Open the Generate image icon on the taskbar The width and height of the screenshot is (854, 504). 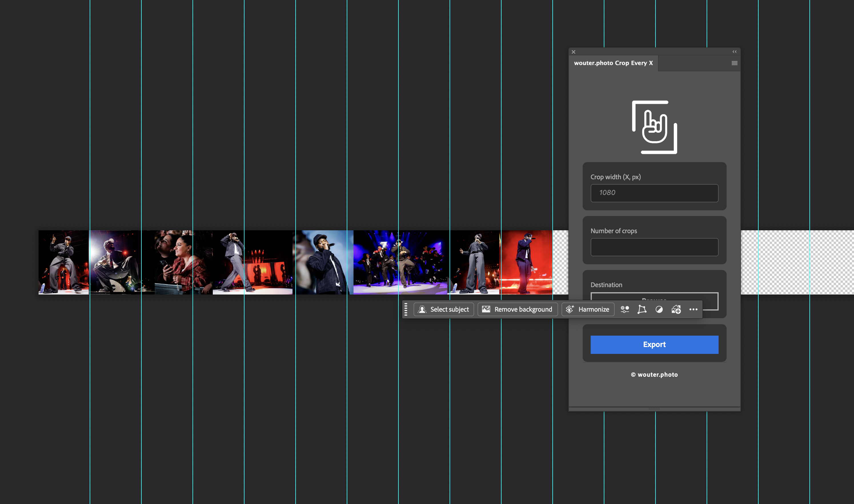[x=676, y=309]
